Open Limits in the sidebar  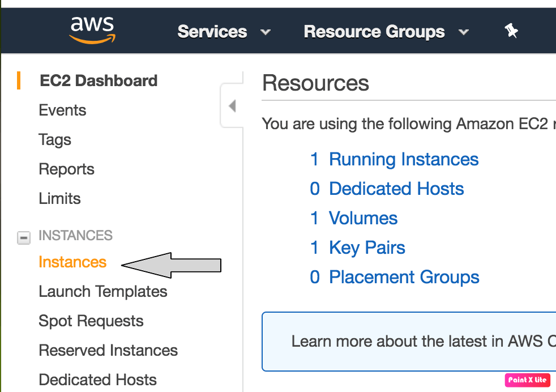click(x=60, y=198)
